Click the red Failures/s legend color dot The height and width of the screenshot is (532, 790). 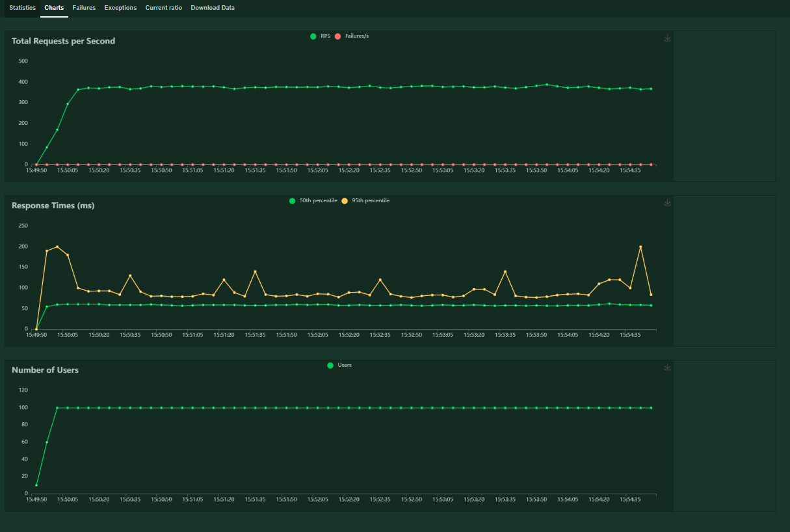point(337,36)
